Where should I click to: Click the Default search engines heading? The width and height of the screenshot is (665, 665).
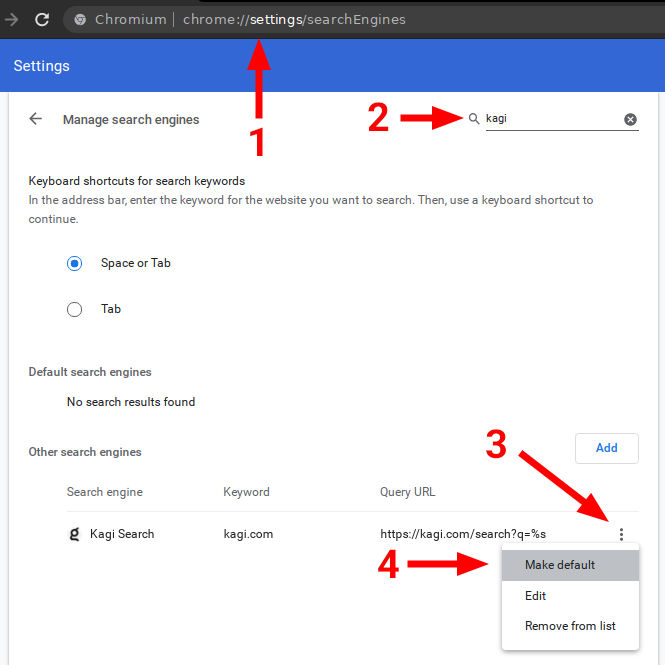90,372
